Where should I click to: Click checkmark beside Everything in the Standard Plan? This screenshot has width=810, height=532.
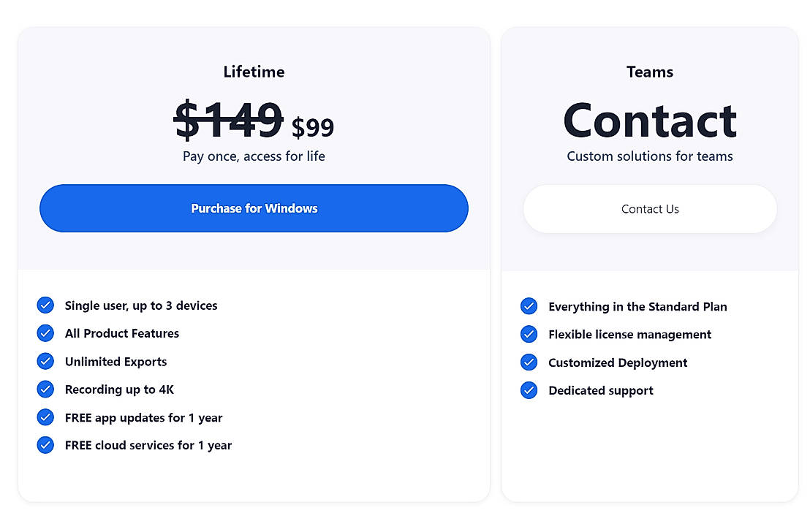coord(529,307)
